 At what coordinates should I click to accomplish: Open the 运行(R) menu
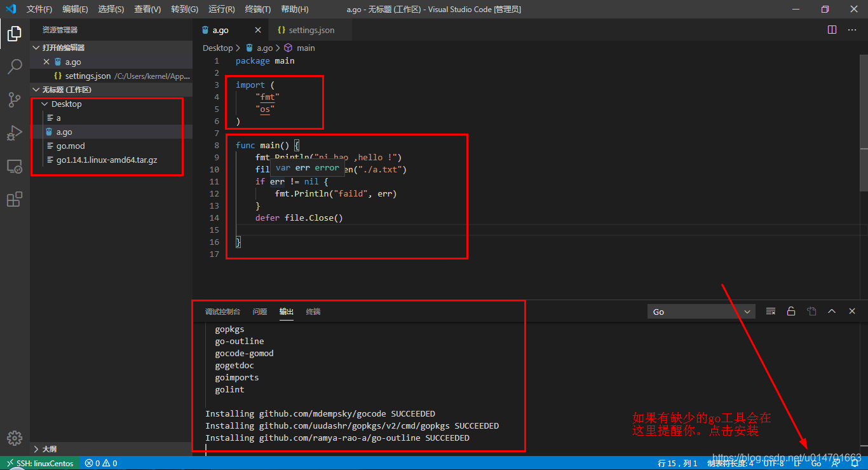(221, 9)
